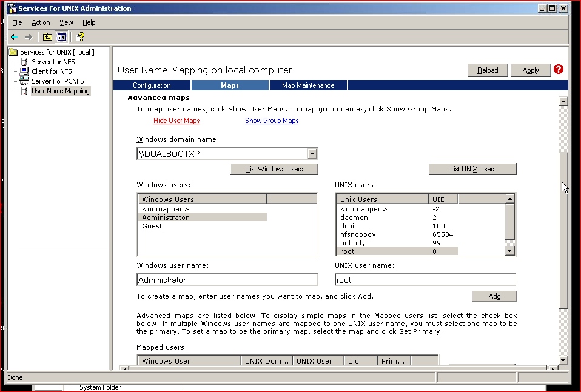
Task: Click the UID column header
Action: coord(443,199)
